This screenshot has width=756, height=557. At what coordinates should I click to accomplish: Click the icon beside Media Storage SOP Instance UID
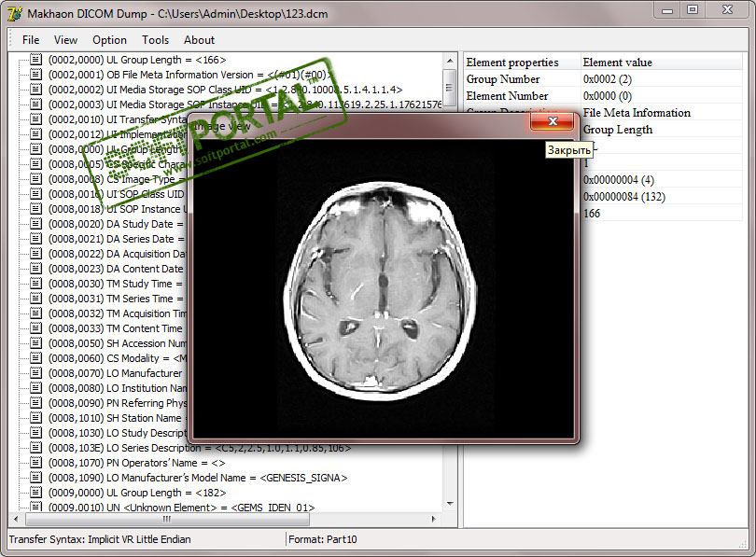click(35, 104)
